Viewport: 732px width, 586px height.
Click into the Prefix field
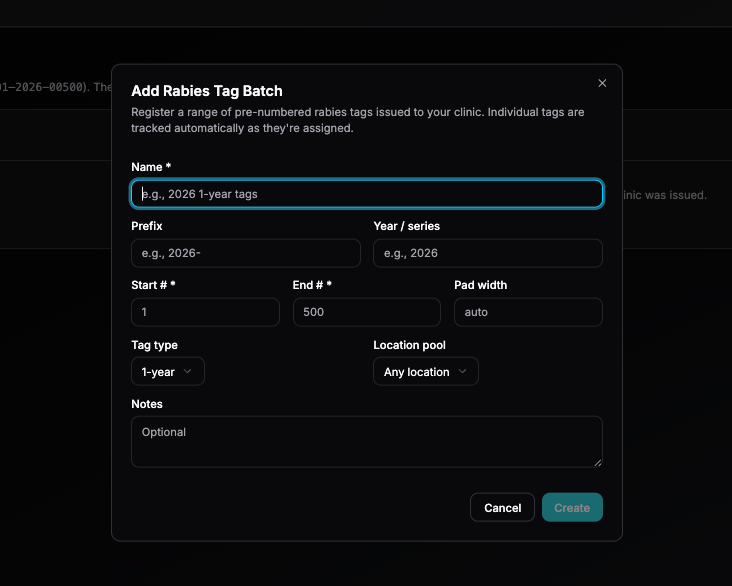(x=246, y=253)
